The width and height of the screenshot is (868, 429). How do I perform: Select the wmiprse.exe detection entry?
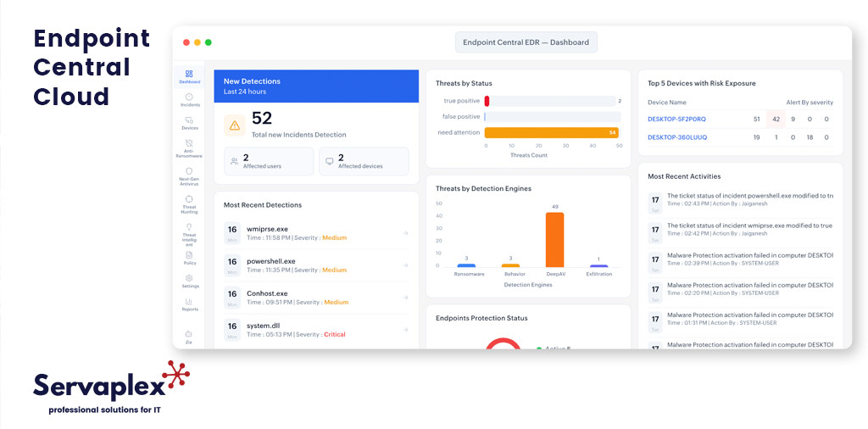point(316,233)
